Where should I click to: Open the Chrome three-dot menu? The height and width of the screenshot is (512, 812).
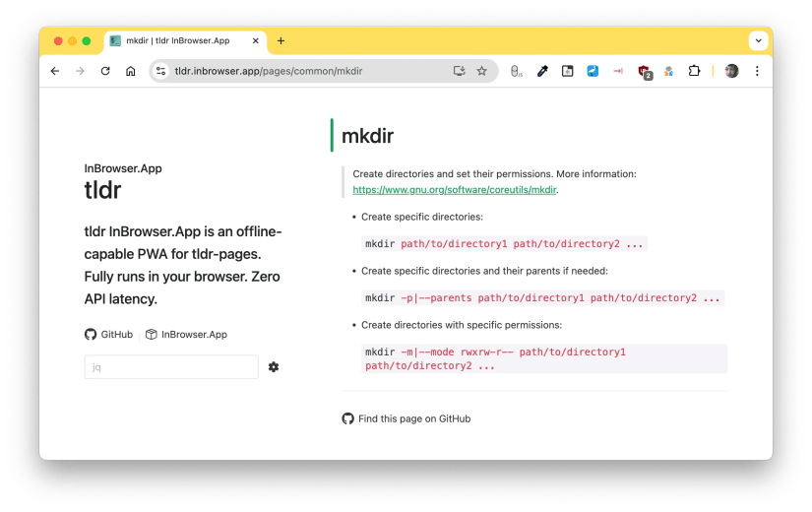tap(757, 71)
